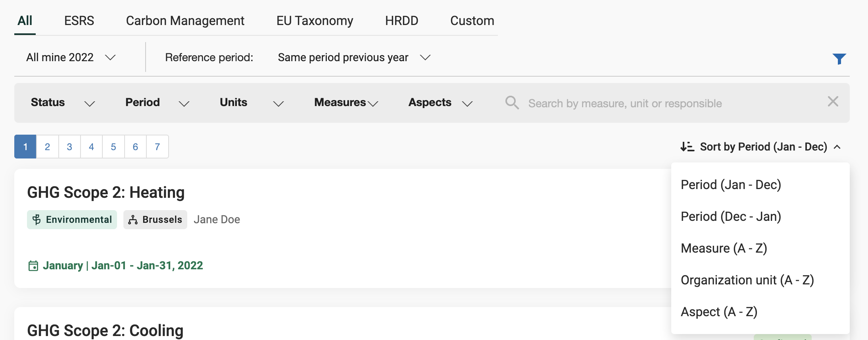This screenshot has width=868, height=340.
Task: Click the Environmental aspect tag
Action: [72, 220]
